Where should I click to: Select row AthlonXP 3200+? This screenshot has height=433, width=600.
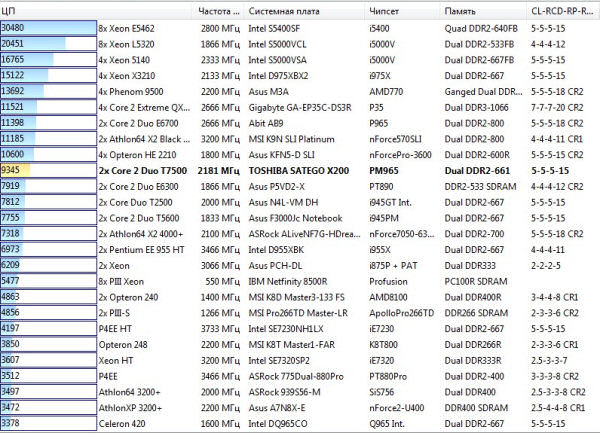pos(300,408)
